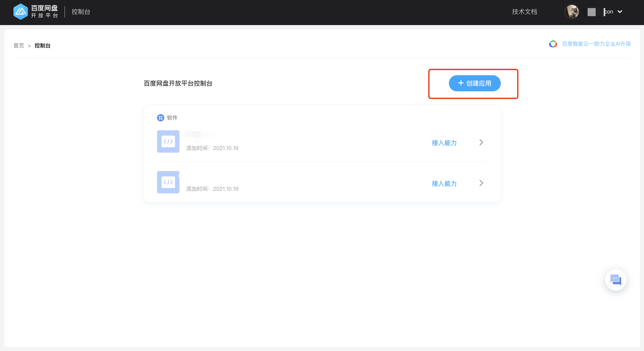Open 接入能力 for the second app
Screen dimensions: 644x351
444,184
